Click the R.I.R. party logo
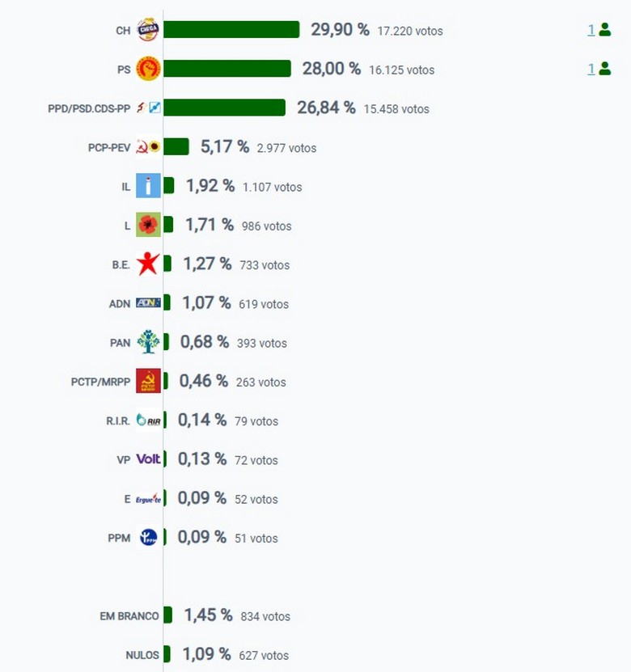The image size is (631, 672). 148,420
